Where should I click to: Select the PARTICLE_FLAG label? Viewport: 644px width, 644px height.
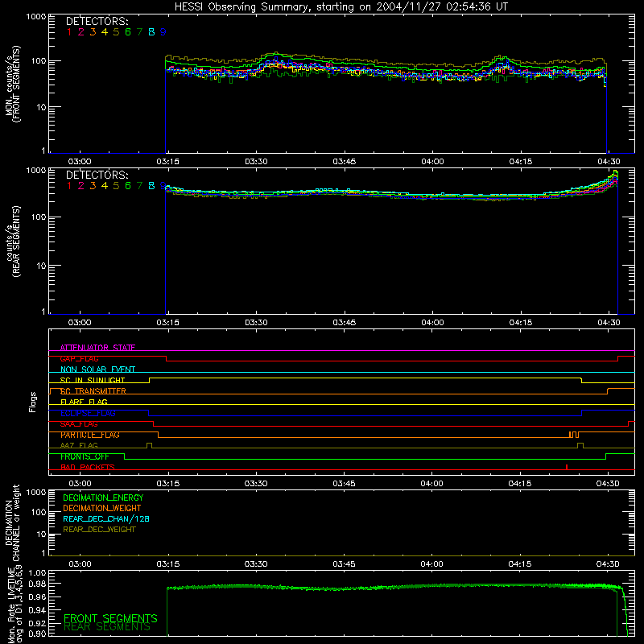point(90,435)
